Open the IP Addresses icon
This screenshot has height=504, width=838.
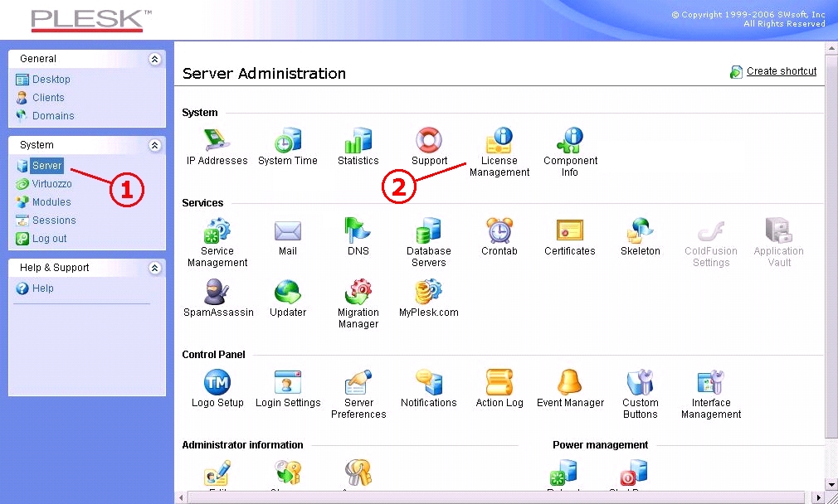pos(217,139)
